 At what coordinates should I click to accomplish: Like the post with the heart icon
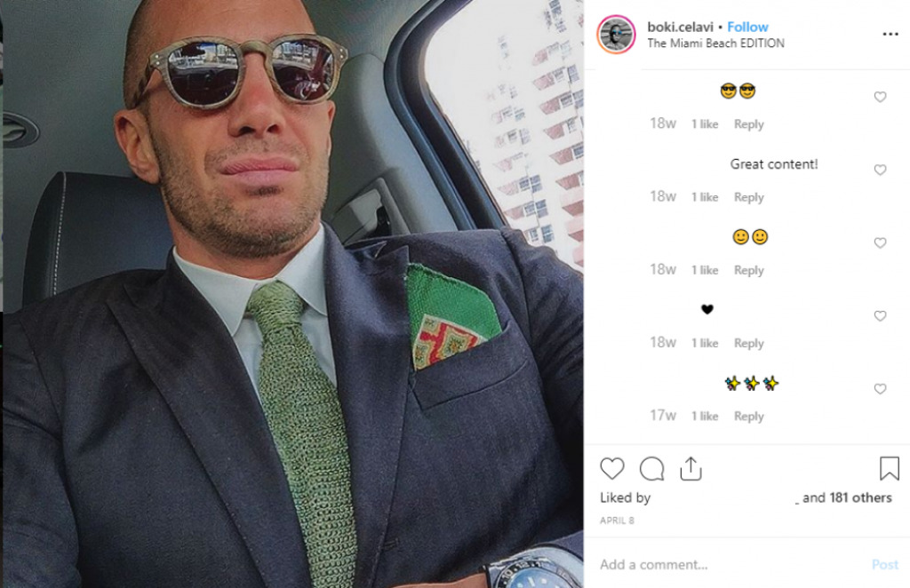tap(612, 468)
